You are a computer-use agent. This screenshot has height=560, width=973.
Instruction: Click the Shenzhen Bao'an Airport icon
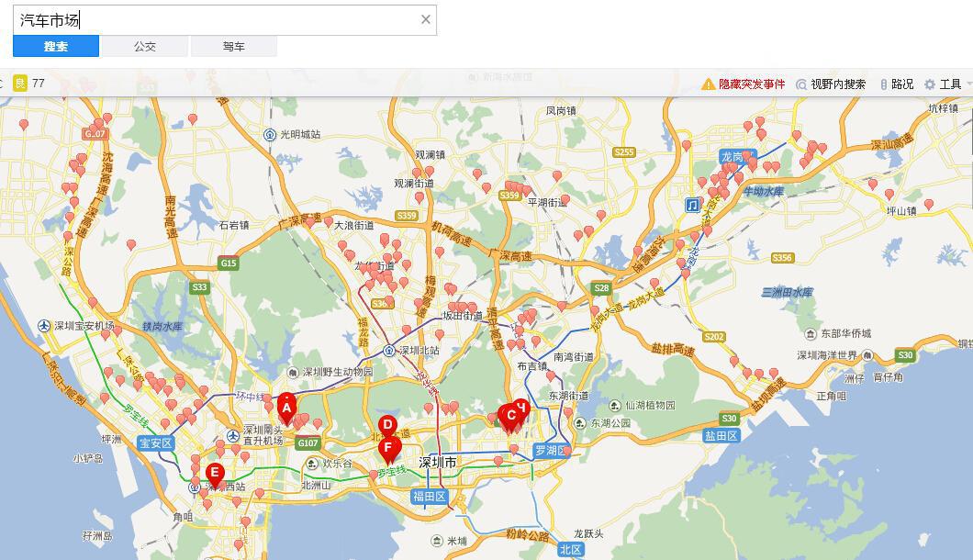pos(44,326)
